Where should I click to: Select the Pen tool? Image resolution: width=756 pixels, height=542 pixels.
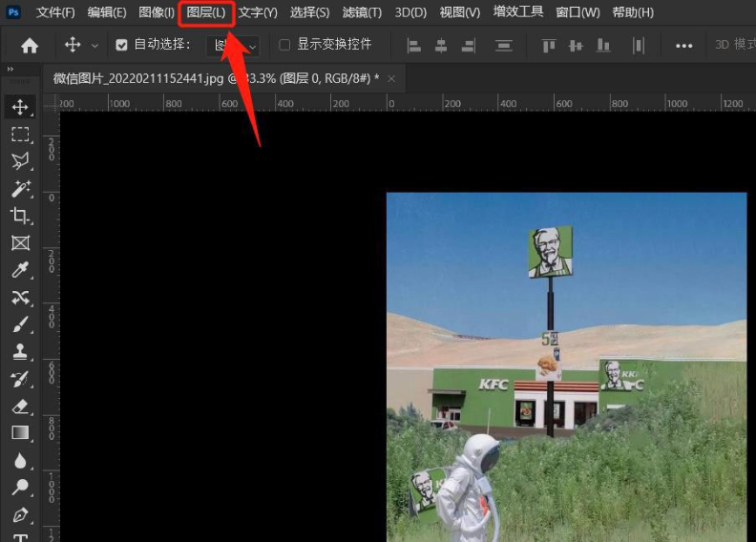20,515
